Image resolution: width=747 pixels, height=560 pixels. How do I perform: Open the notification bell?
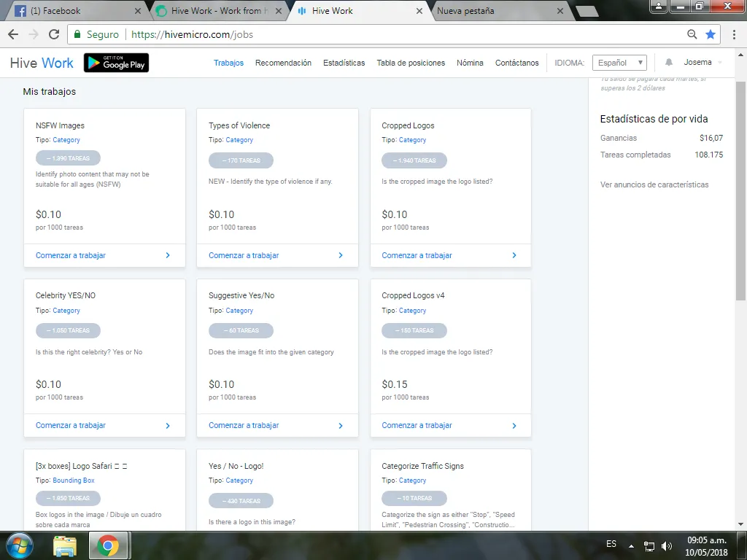[669, 63]
